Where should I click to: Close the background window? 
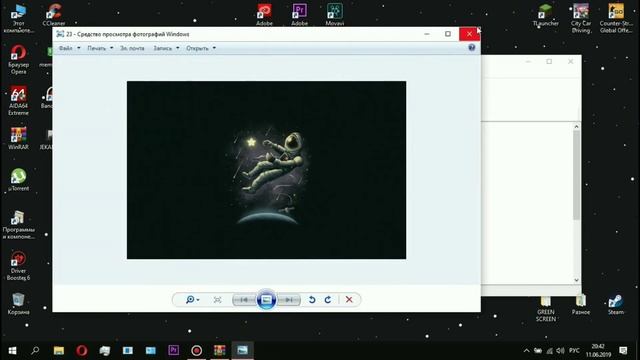[x=571, y=62]
